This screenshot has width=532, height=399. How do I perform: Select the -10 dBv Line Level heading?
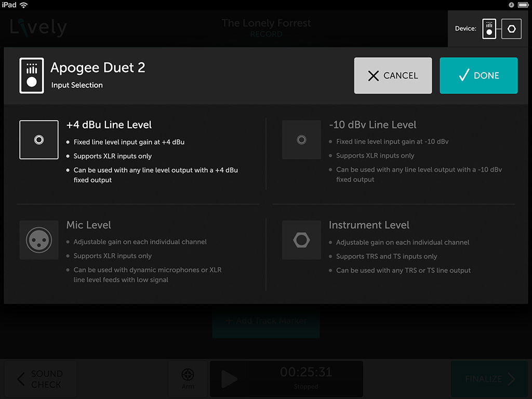click(373, 125)
